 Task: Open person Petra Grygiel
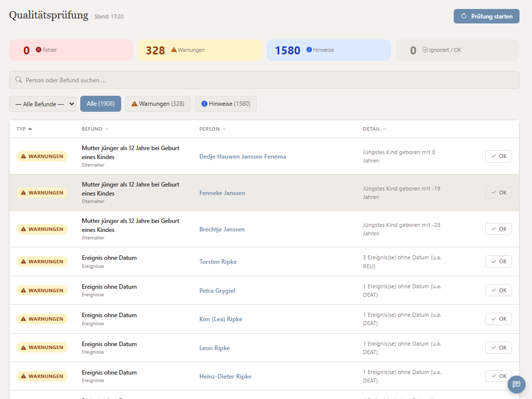(x=217, y=291)
